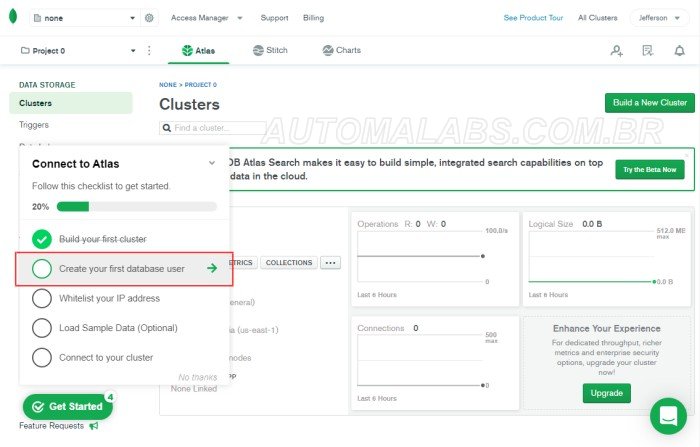Select Clusters in the sidebar
This screenshot has height=447, width=700.
coord(71,103)
